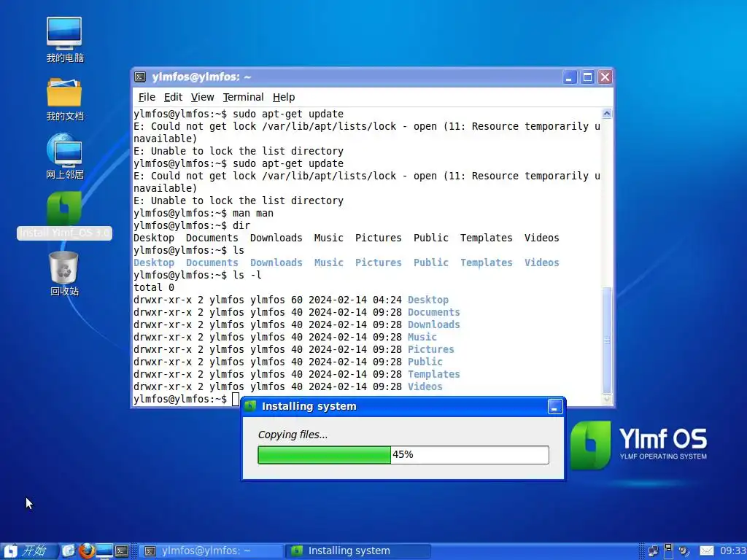Click the first quick launch icon beside 开始
This screenshot has width=747, height=560.
(x=69, y=551)
